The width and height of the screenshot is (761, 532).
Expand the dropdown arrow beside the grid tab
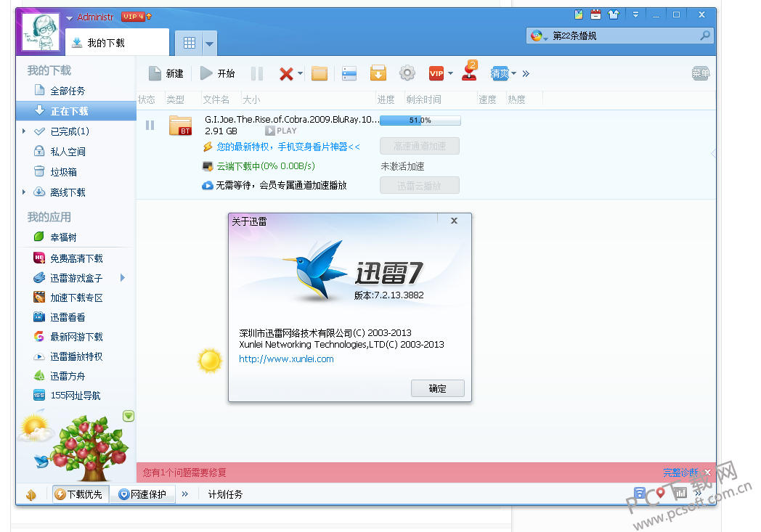coord(210,44)
